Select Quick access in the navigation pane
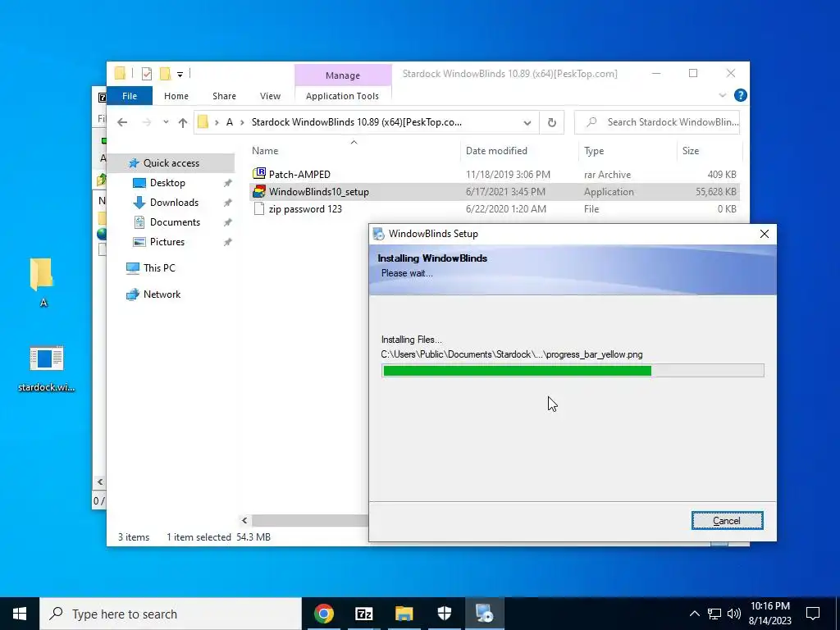This screenshot has width=840, height=630. [171, 163]
